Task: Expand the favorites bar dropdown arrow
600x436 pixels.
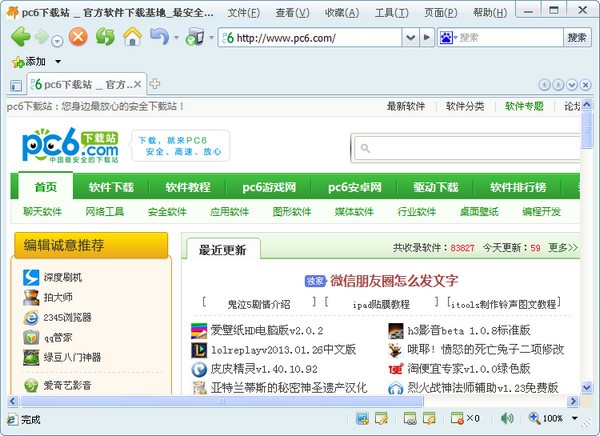Action: click(x=58, y=61)
